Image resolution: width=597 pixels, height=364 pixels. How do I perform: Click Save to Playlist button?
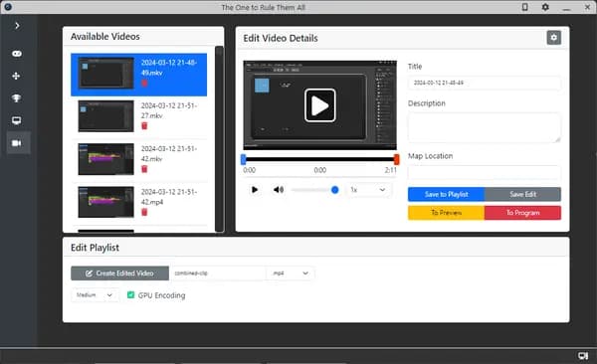(x=446, y=194)
